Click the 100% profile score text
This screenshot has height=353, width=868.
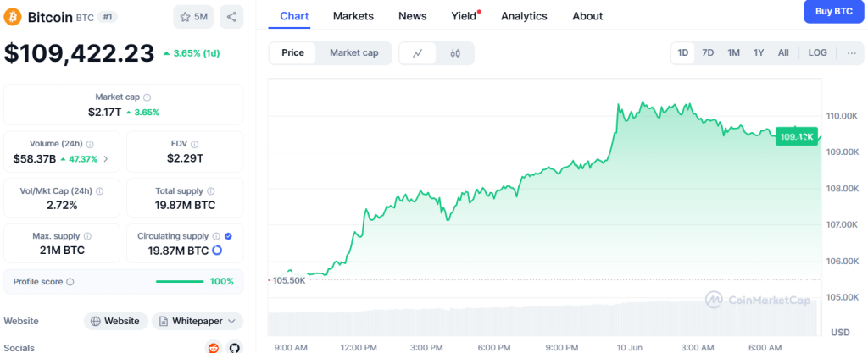coord(222,282)
